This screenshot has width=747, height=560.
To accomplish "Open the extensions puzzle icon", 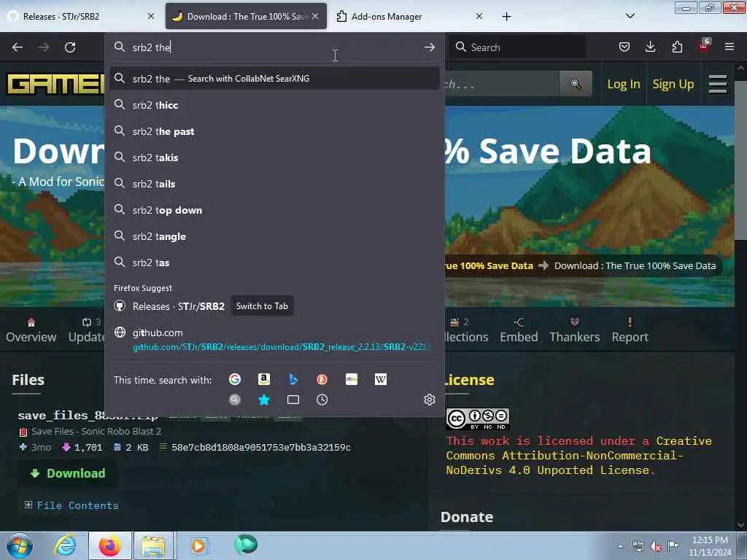I will tap(677, 47).
